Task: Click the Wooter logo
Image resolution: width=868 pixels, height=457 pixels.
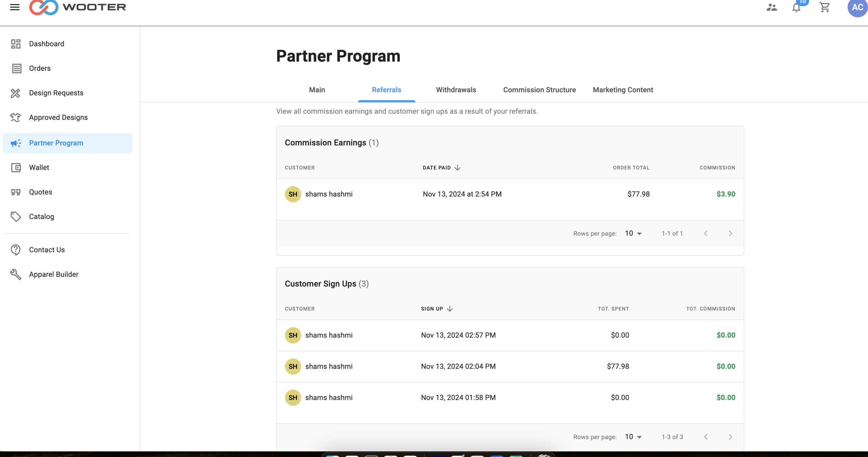Action: click(78, 7)
